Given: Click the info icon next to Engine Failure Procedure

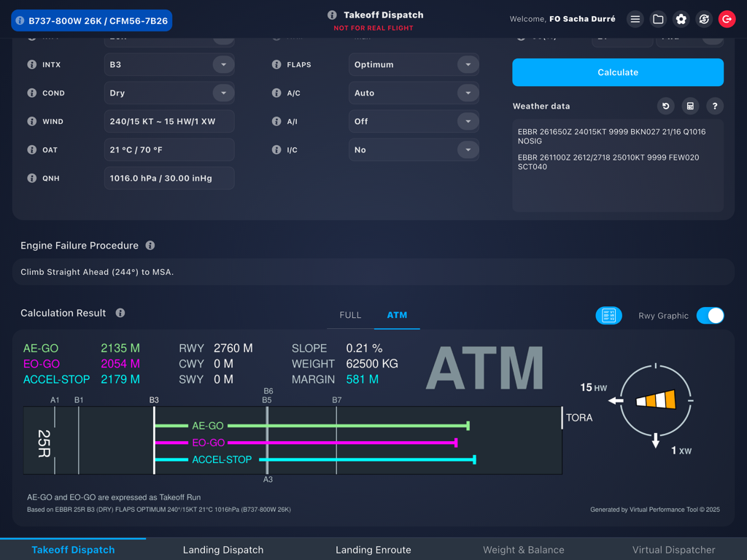Looking at the screenshot, I should pyautogui.click(x=150, y=245).
